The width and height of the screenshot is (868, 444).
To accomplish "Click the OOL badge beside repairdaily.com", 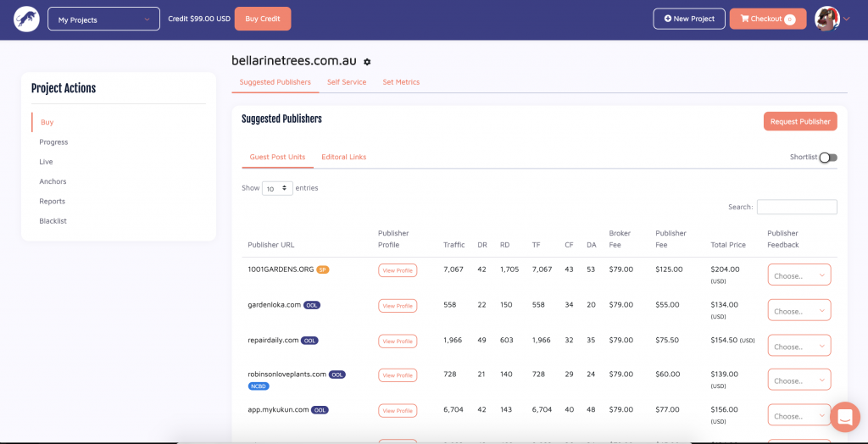I will click(310, 341).
